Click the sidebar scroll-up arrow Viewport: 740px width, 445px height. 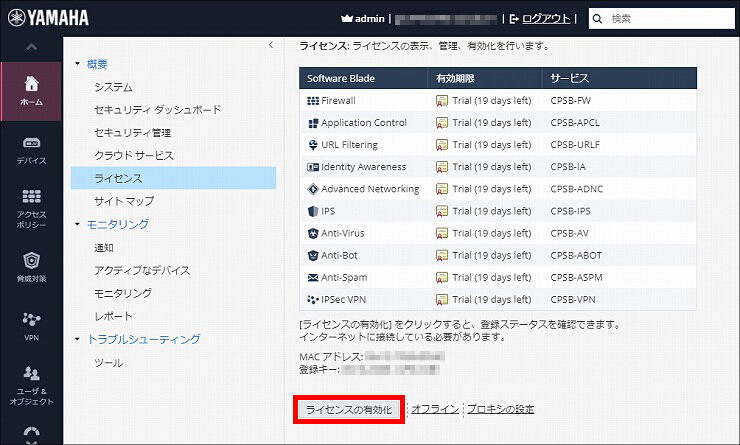[x=31, y=46]
